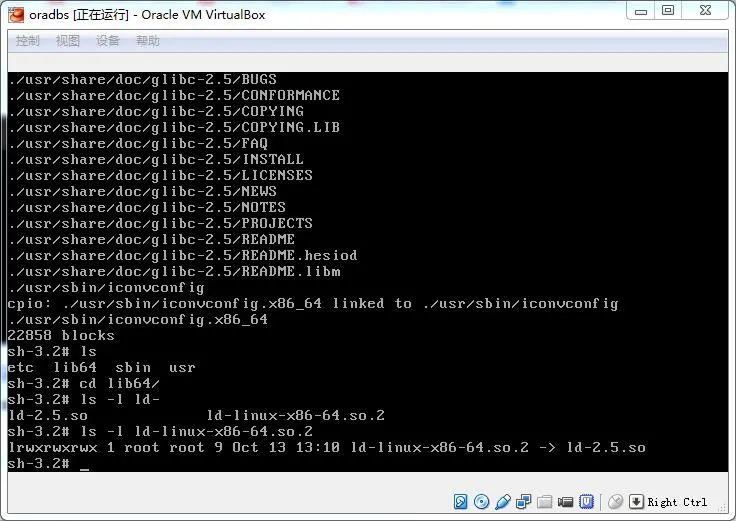736x521 pixels.
Task: Click the 'cpio:' linked message line
Action: [313, 304]
